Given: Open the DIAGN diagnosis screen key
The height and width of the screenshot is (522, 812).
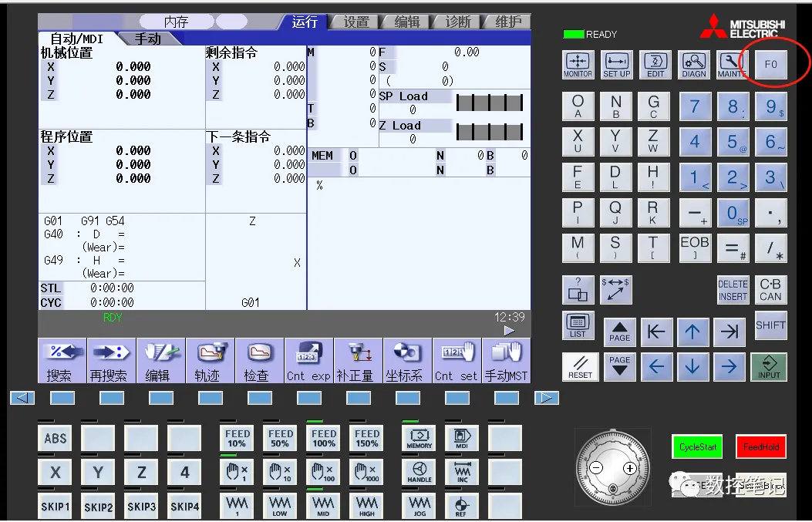Looking at the screenshot, I should coord(694,65).
